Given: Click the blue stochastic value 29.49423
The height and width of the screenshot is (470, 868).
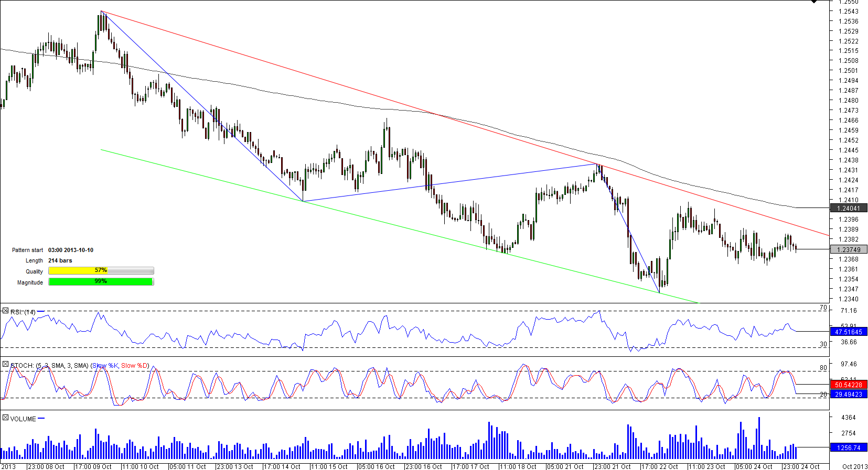Looking at the screenshot, I should coord(848,395).
